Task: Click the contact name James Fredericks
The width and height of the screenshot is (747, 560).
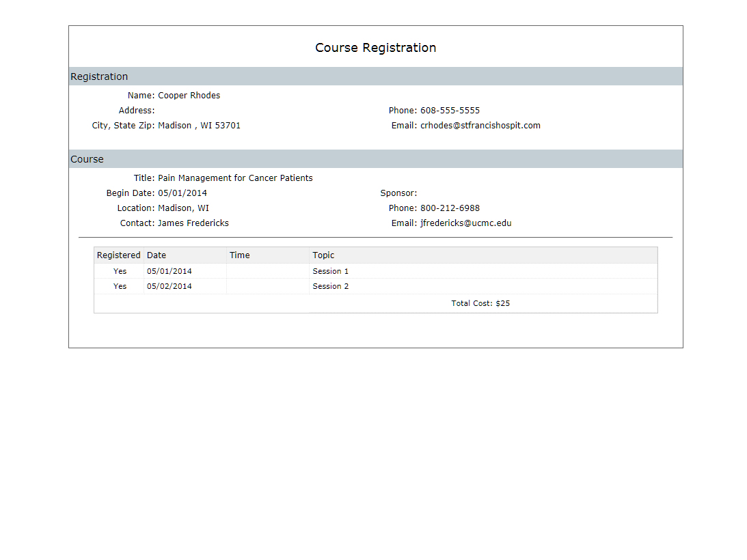Action: [193, 223]
